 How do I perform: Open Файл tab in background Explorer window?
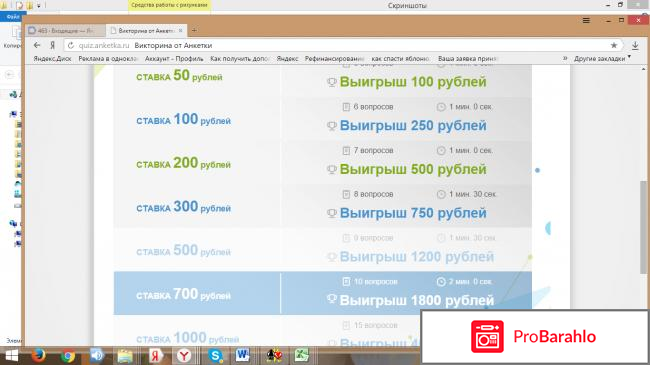[x=12, y=17]
